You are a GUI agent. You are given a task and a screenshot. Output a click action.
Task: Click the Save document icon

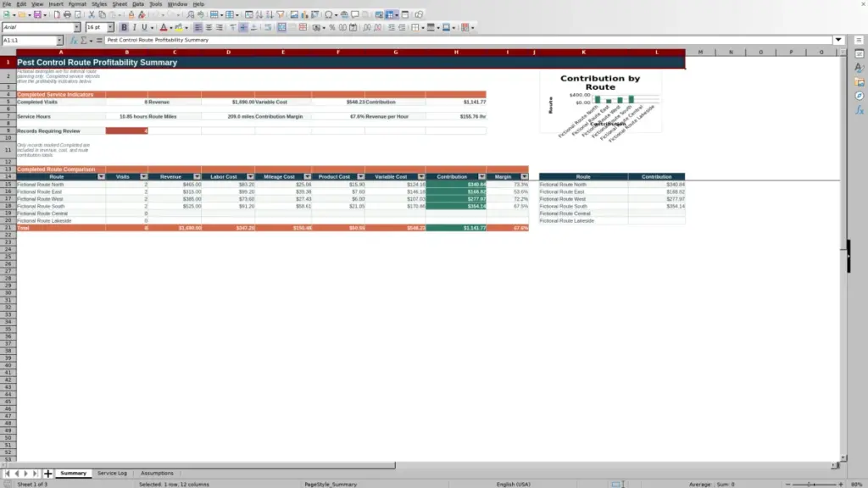[37, 15]
